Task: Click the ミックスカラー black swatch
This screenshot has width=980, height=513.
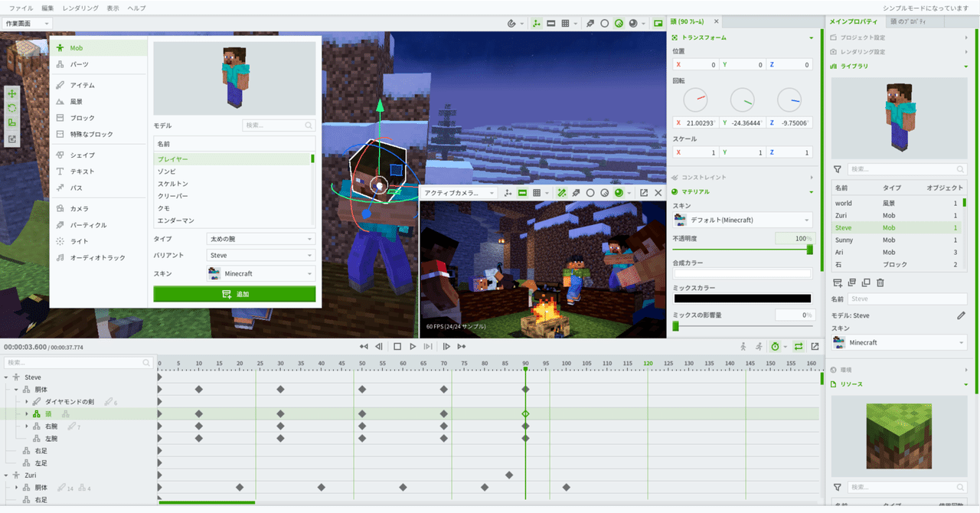Action: pyautogui.click(x=742, y=299)
